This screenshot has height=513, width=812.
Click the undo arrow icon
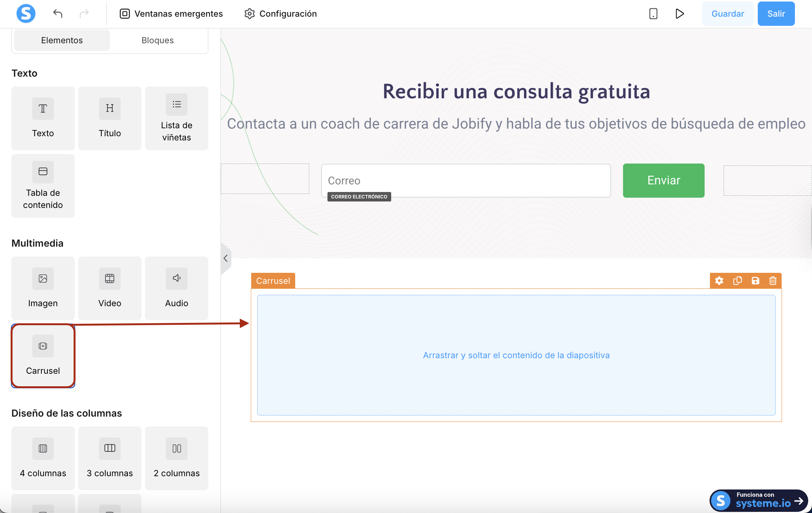click(58, 14)
